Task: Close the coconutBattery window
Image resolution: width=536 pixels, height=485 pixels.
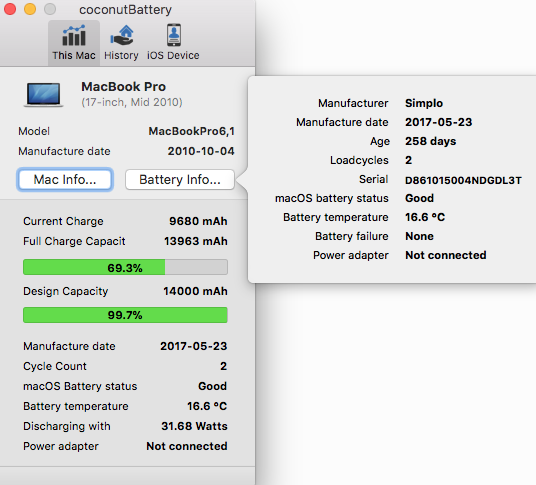Action: click(10, 9)
